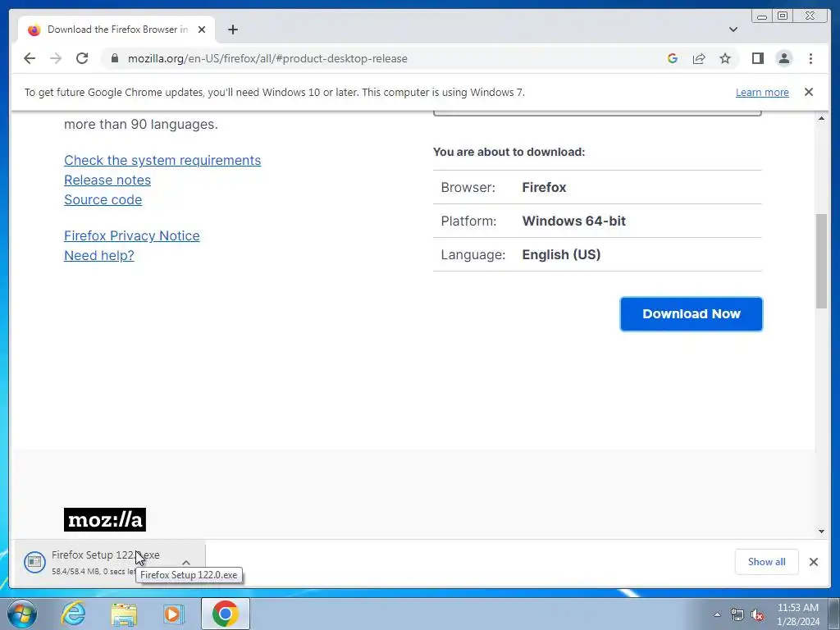Click Show all downloads button

point(767,561)
